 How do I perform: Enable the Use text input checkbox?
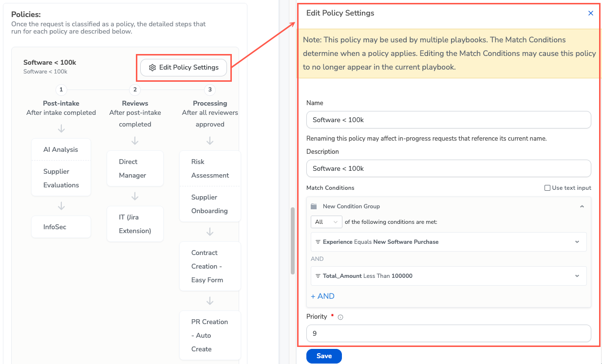[547, 188]
